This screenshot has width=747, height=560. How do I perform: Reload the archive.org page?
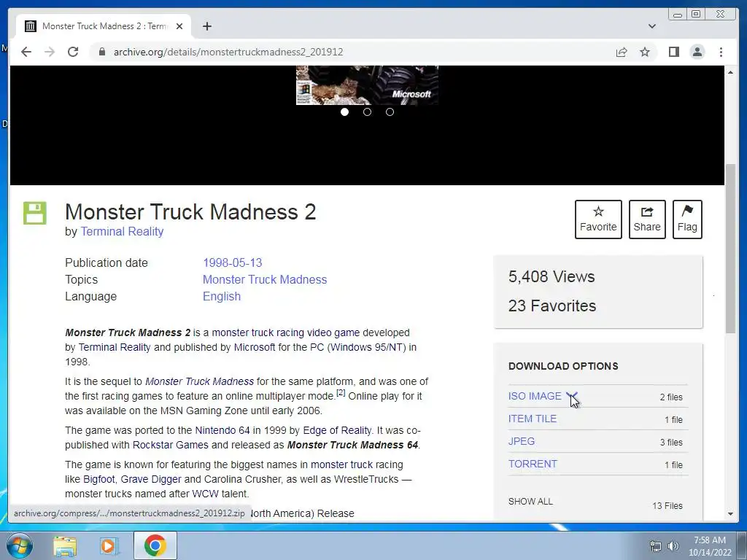pos(73,52)
